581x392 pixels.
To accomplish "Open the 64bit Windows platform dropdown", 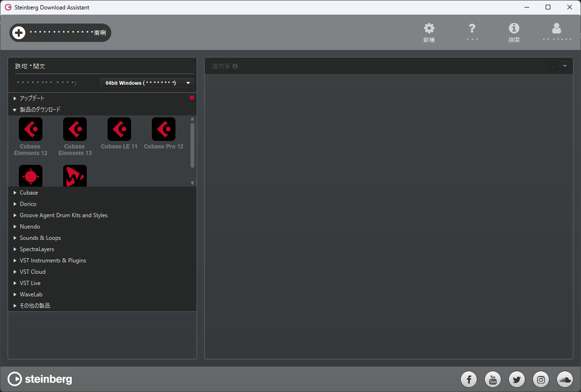I will tap(147, 83).
